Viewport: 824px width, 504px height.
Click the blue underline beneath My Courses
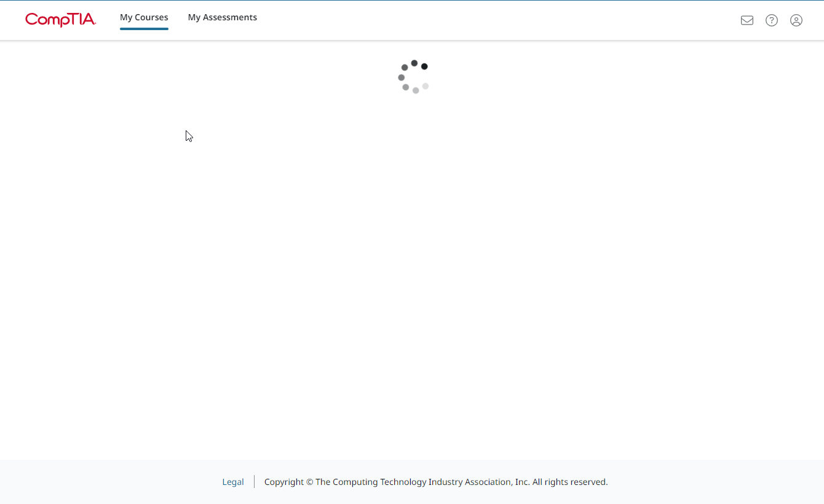pos(144,28)
